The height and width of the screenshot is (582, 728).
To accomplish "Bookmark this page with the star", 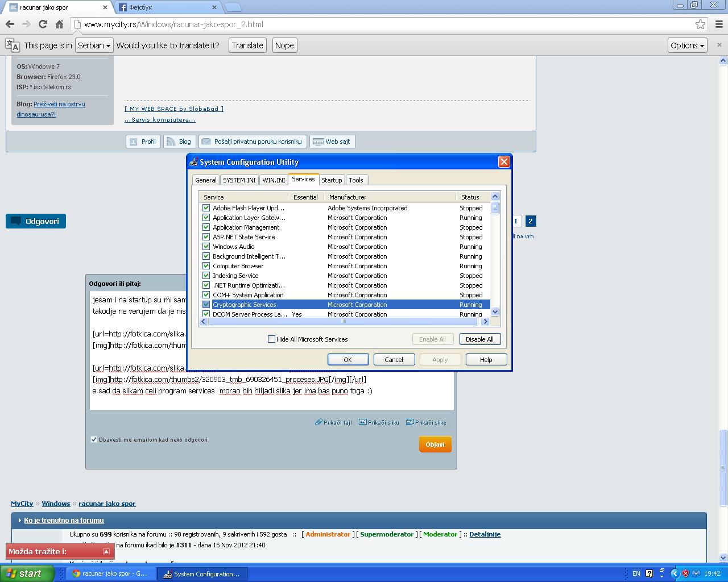I will 701,24.
